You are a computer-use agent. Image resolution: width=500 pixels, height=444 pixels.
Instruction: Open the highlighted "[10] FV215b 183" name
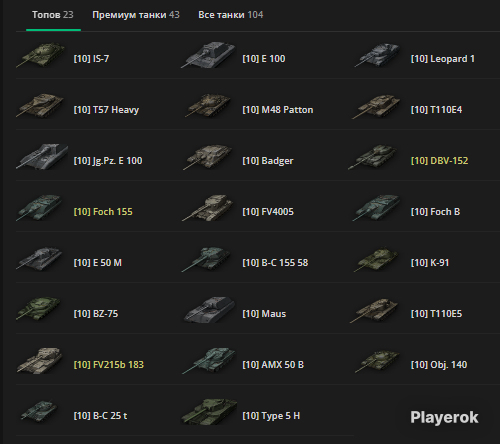point(109,365)
